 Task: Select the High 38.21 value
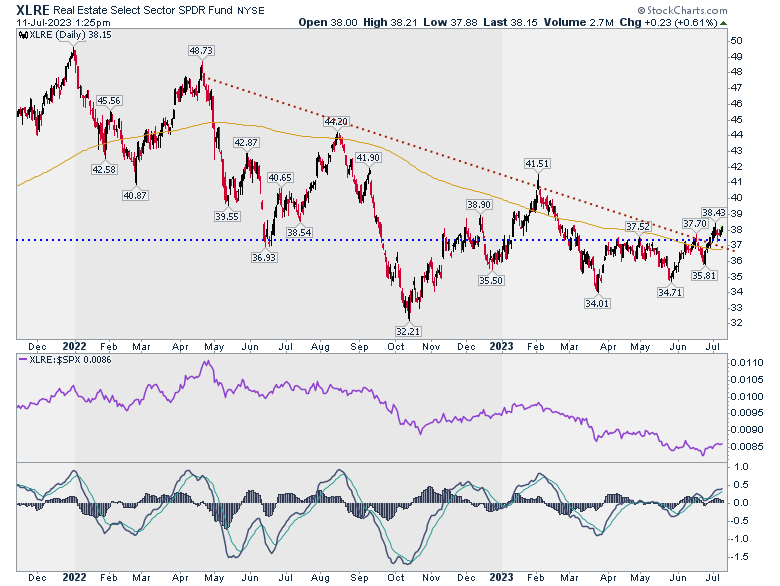390,22
